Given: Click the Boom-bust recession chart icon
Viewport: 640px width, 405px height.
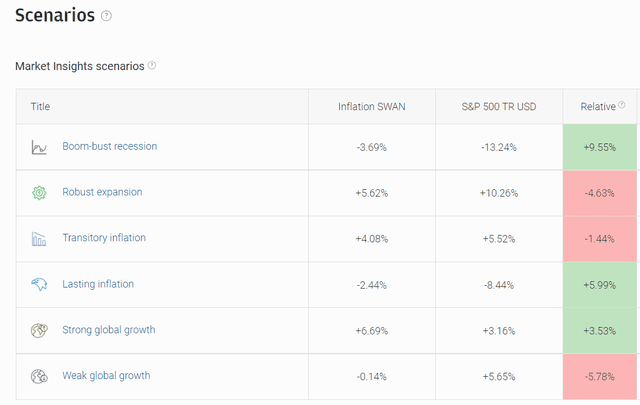Looking at the screenshot, I should tap(39, 147).
